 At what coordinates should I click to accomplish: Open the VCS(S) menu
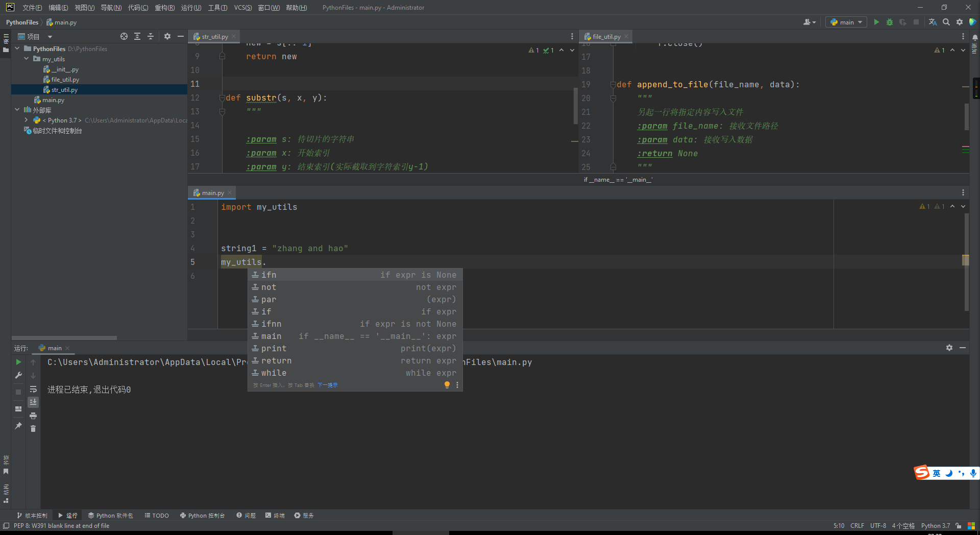click(243, 8)
